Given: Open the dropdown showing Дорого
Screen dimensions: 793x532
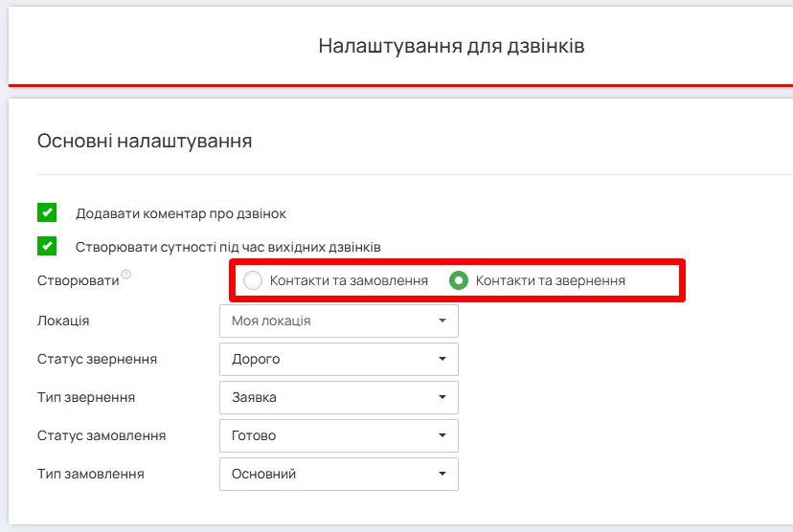Looking at the screenshot, I should (338, 360).
